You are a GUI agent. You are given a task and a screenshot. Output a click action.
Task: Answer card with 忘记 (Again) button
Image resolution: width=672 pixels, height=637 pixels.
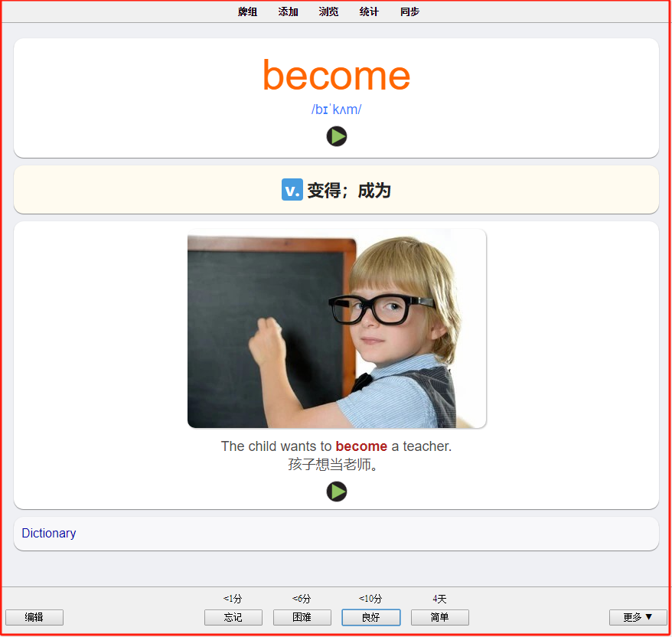click(233, 617)
